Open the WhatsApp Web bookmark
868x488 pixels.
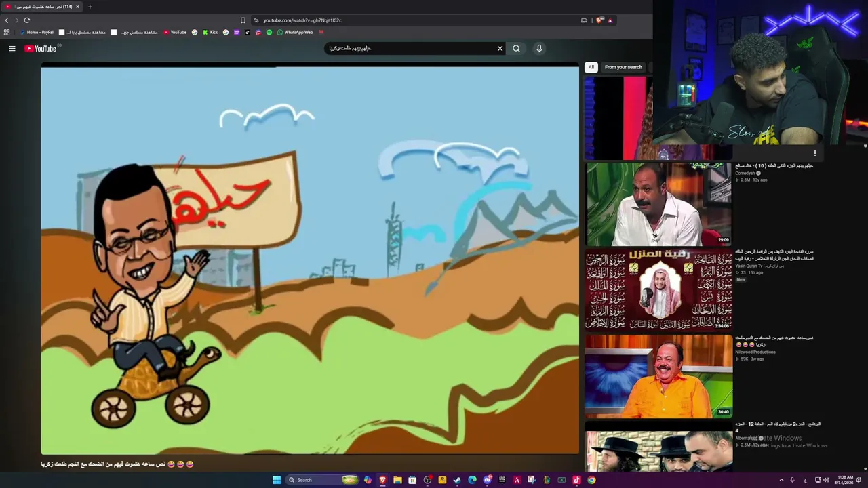click(295, 32)
